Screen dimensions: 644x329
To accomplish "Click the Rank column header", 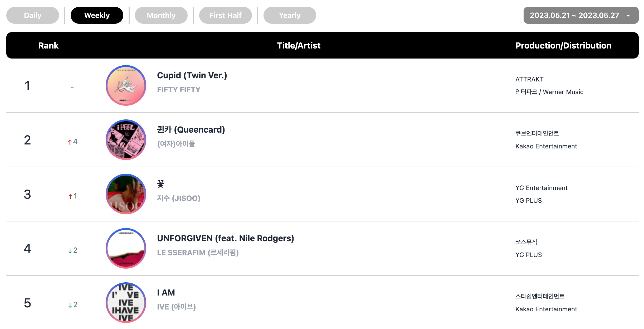I will [48, 45].
